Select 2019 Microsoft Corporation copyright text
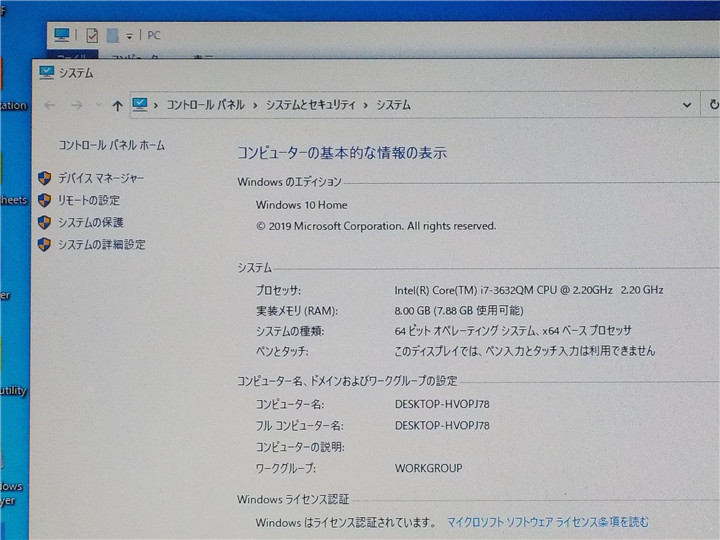 click(x=376, y=226)
